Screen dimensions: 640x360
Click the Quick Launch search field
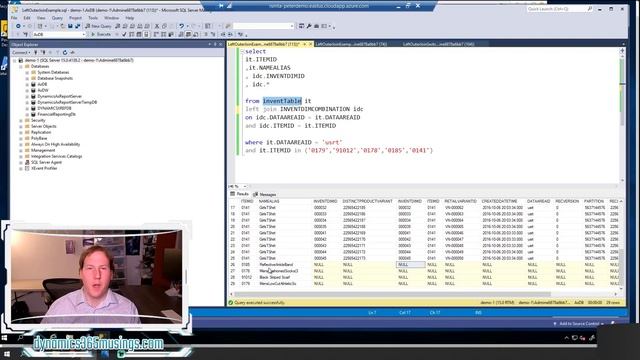point(558,9)
